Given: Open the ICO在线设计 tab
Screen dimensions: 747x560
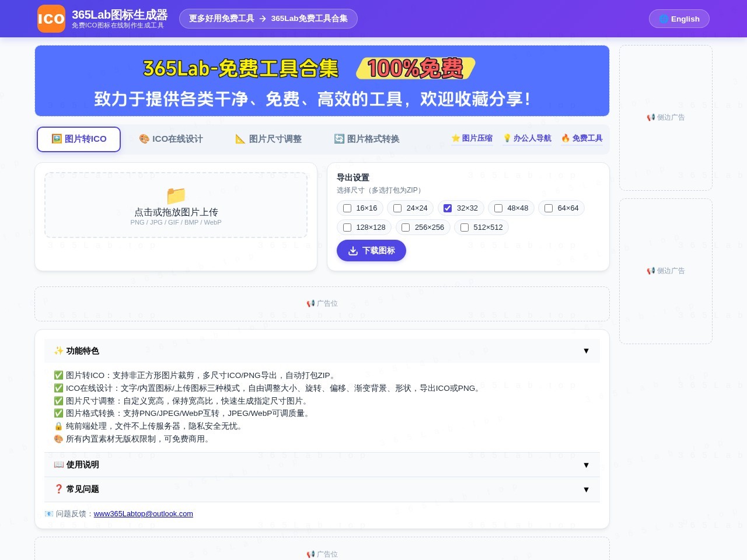Looking at the screenshot, I should click(171, 139).
